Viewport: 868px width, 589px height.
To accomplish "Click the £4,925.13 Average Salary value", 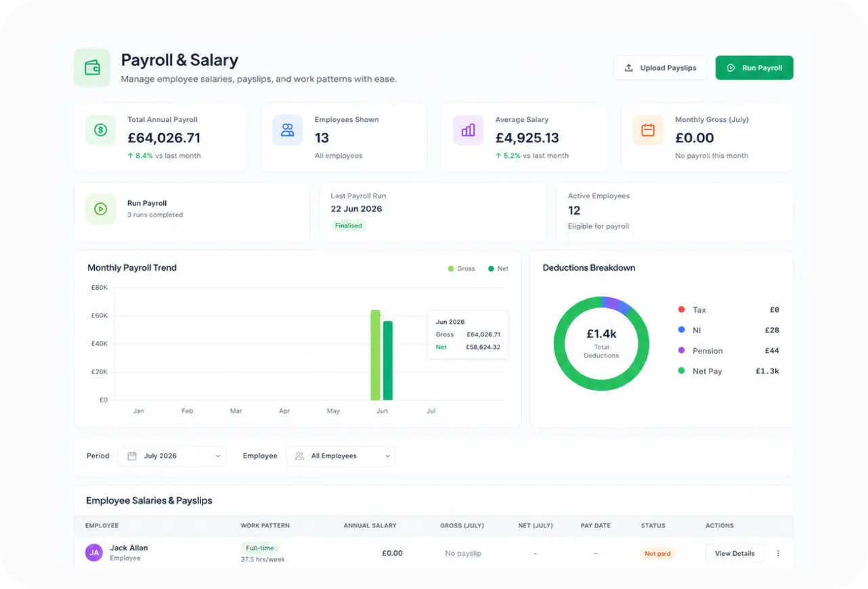I will point(527,138).
